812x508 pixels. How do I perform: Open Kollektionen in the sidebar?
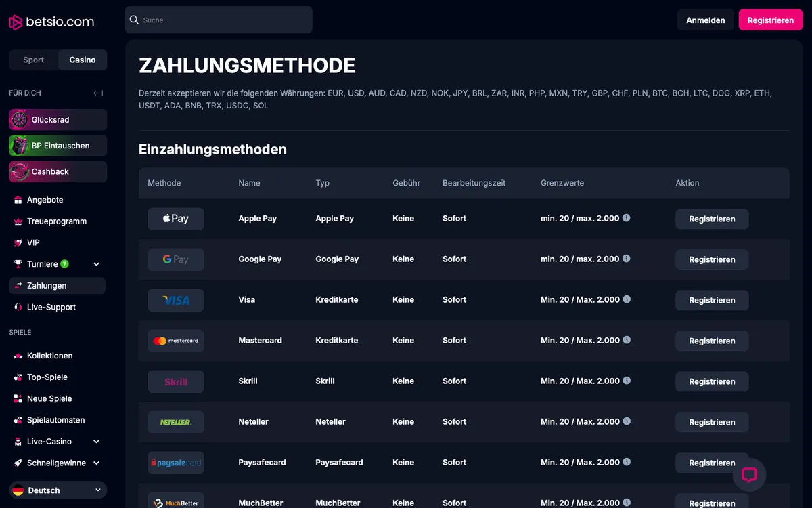(49, 356)
